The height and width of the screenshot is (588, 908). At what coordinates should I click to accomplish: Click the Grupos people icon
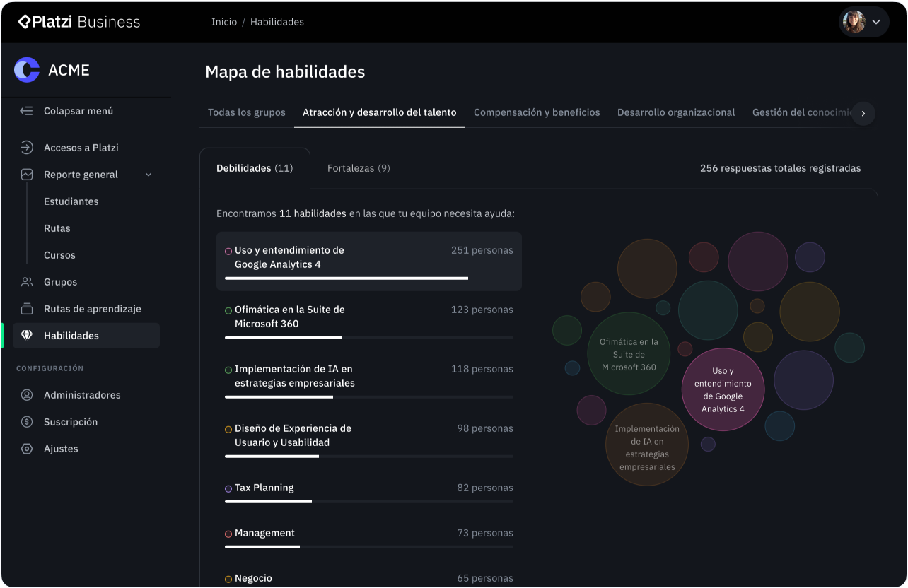point(27,282)
